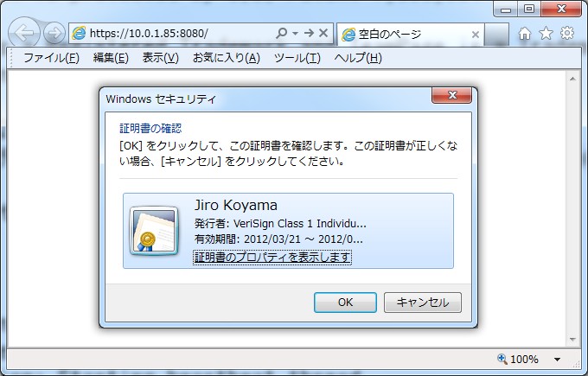
Task: Open Favorites star icon
Action: click(546, 34)
